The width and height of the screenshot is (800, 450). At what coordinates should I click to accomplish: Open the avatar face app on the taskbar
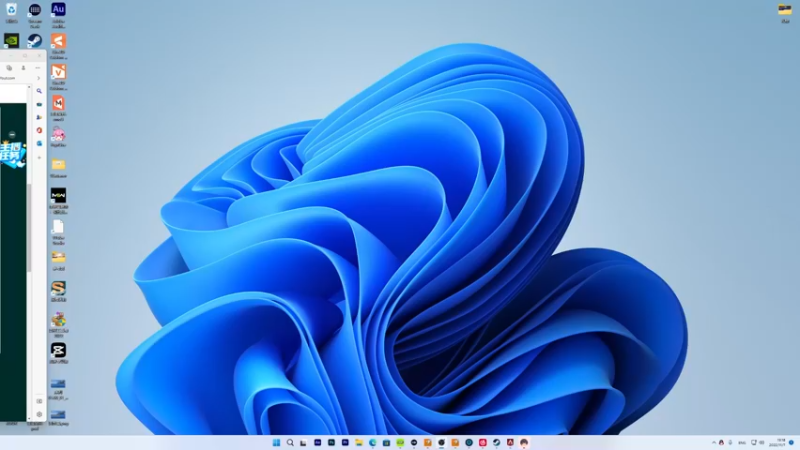tap(524, 442)
